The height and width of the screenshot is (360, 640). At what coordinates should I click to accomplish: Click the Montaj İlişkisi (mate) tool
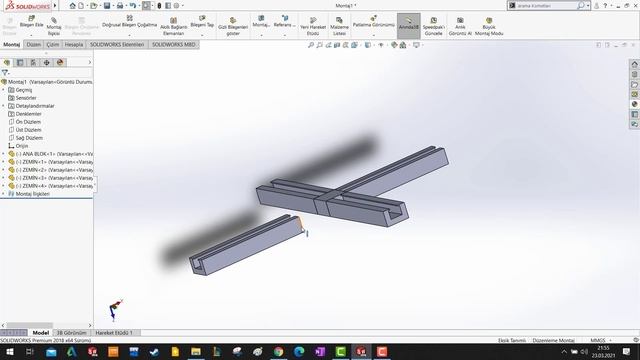pyautogui.click(x=54, y=27)
